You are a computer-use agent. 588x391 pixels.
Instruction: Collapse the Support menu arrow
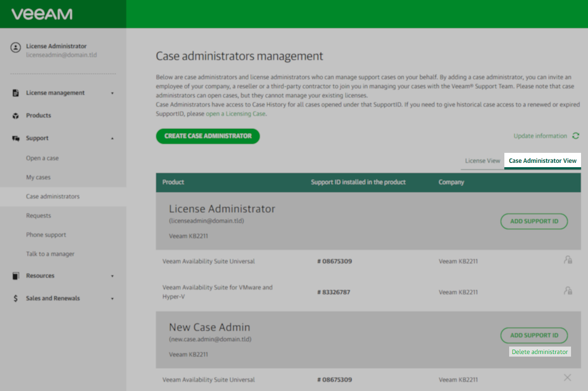pyautogui.click(x=112, y=138)
